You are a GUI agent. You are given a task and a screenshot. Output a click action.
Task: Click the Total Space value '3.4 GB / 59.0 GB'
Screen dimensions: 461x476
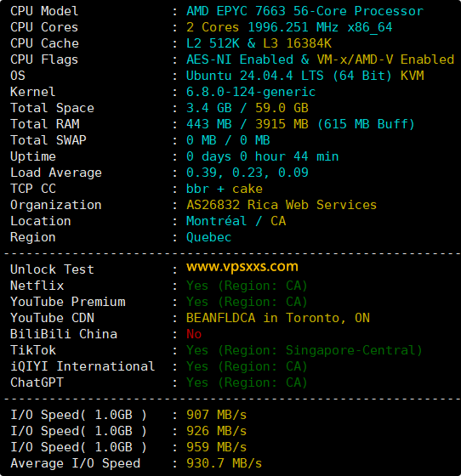[x=248, y=108]
